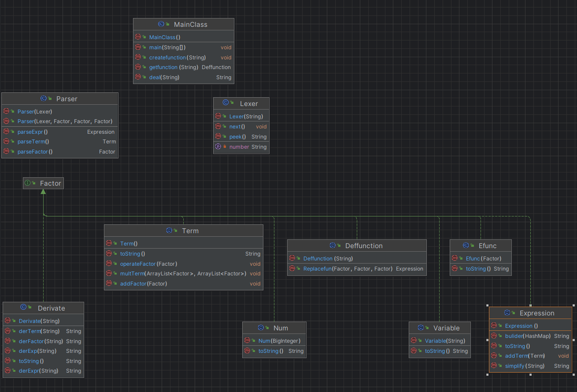Click the class icon beside Derivate header
This screenshot has width=577, height=392.
(24, 308)
